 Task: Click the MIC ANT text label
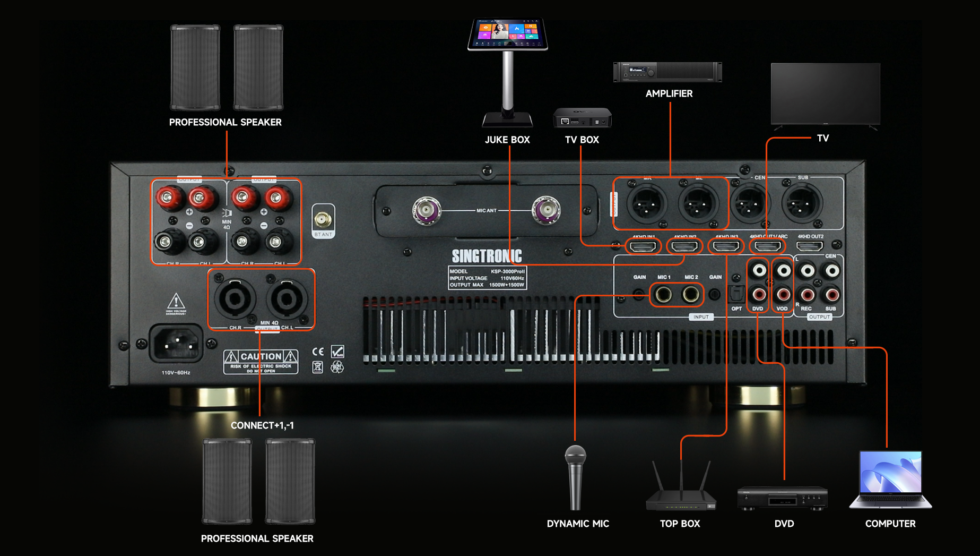click(x=487, y=211)
